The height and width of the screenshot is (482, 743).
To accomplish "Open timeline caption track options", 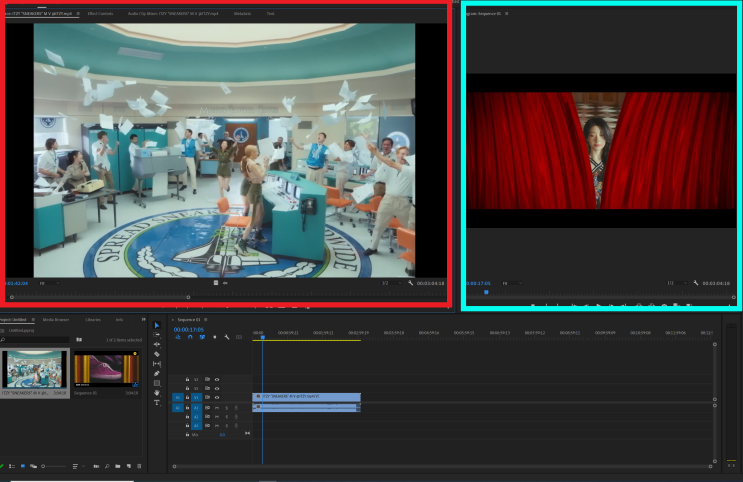I will coord(239,337).
